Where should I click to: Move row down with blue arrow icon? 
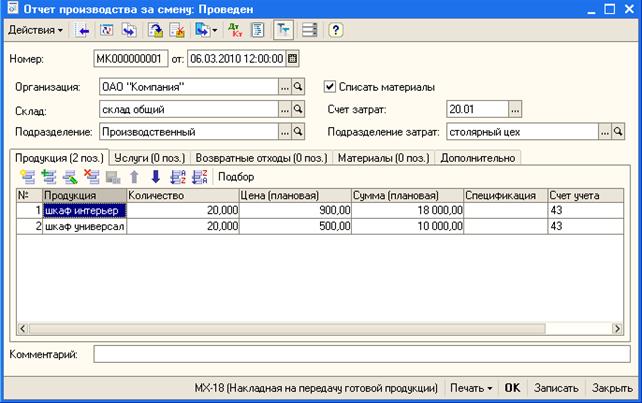click(x=154, y=177)
